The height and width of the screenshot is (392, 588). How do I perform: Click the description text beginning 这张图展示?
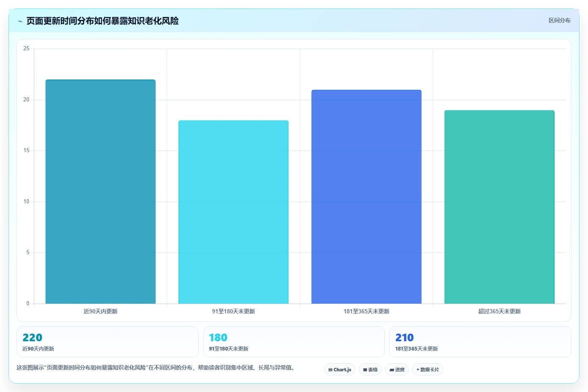[x=155, y=367]
